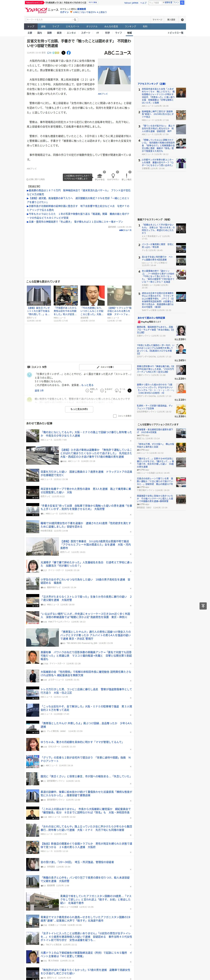Screen dimensions: 210x980
Task: Click the ABCニュース link under 最終更新
Action: [x=125, y=230]
